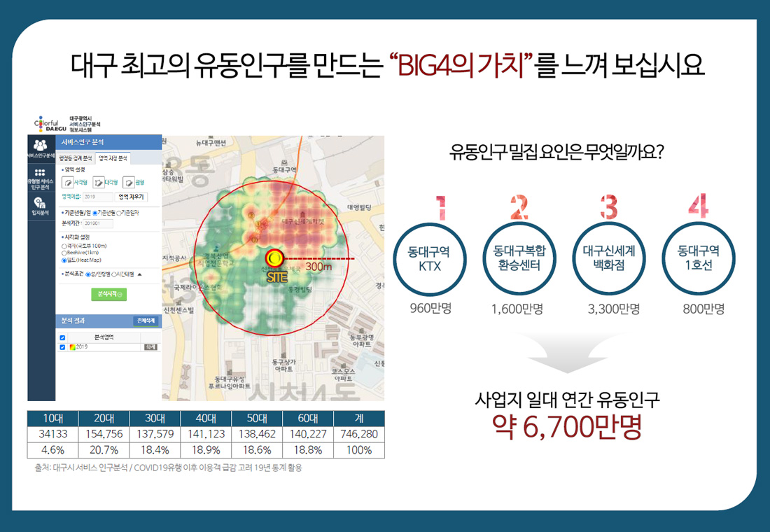Image resolution: width=770 pixels, height=532 pixels.
Task: Click the 10대 column header
Action: pos(53,419)
